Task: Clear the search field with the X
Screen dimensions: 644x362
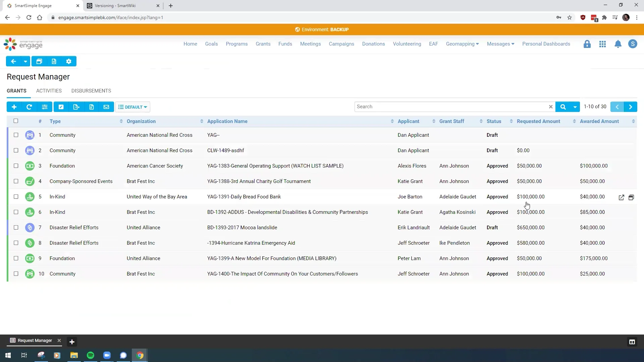Action: (x=551, y=107)
